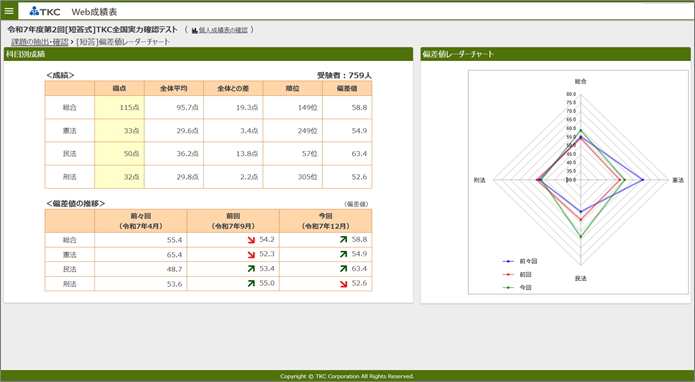Click the 偏差値 column header
This screenshot has height=382, width=695.
pos(347,89)
